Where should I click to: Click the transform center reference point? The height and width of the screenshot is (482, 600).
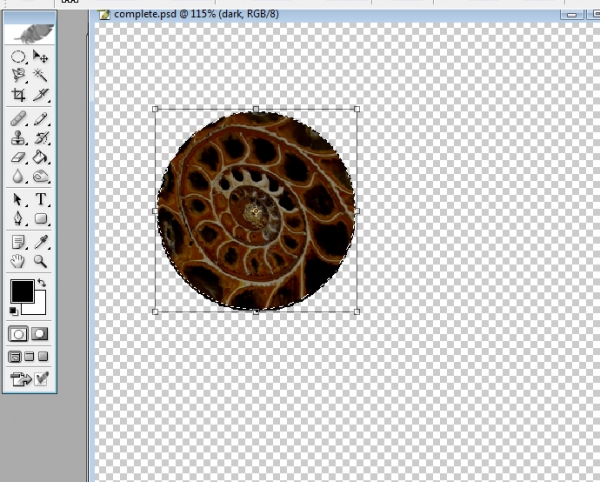point(256,211)
